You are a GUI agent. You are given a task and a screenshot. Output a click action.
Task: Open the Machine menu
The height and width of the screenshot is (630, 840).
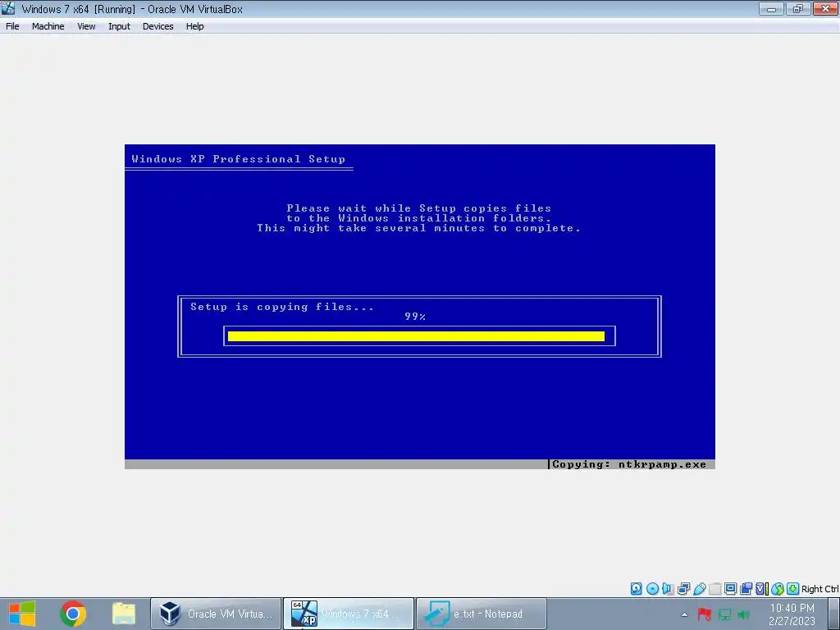click(48, 26)
